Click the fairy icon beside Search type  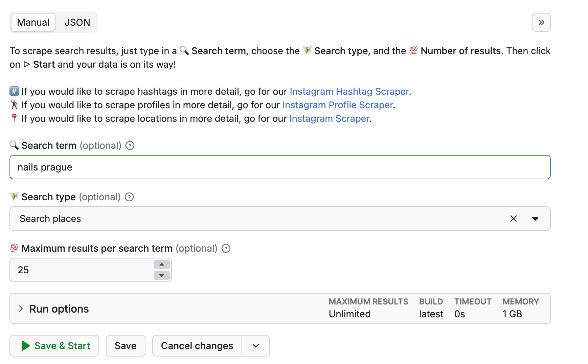pos(14,197)
